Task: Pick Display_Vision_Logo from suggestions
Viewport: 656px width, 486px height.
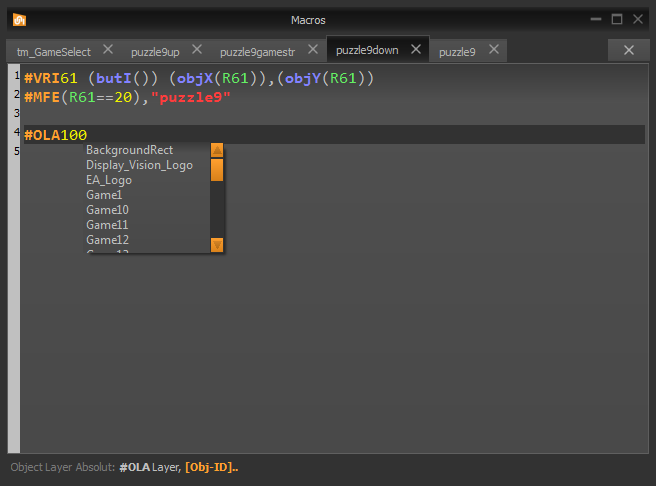Action: (139, 165)
